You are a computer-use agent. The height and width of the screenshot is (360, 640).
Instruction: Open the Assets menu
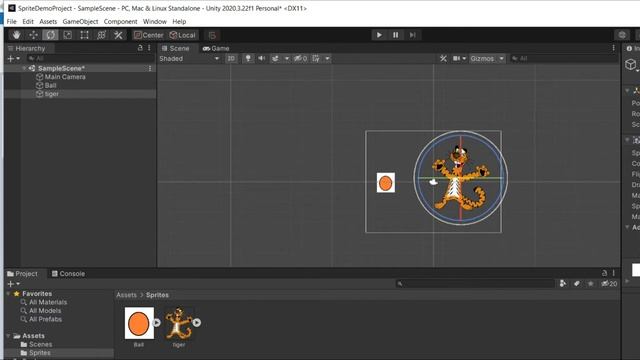click(48, 22)
